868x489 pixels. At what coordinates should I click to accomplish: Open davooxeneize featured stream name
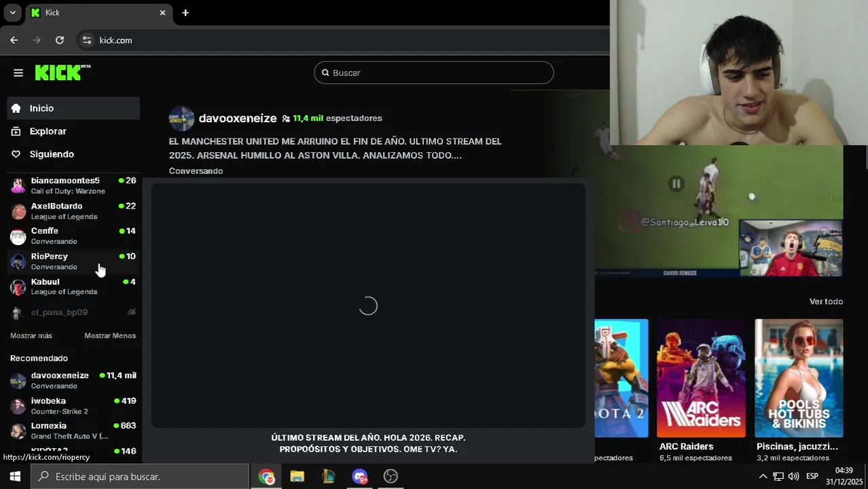[238, 118]
